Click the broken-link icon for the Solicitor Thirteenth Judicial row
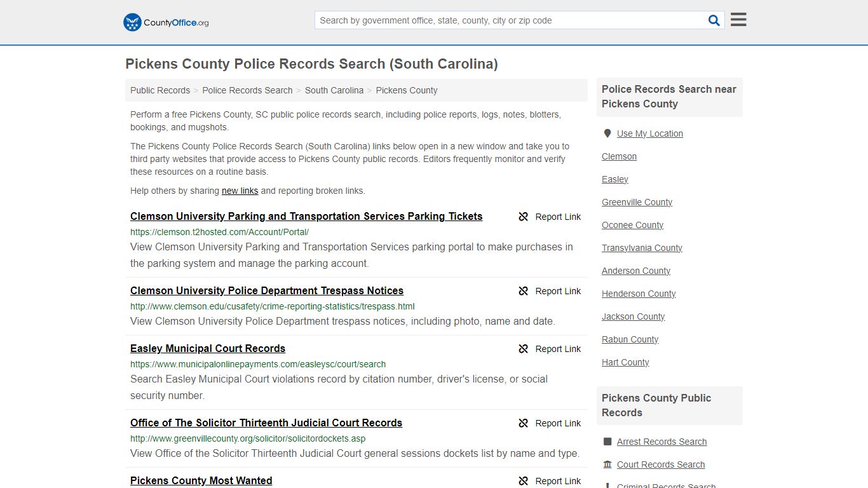Image resolution: width=868 pixels, height=488 pixels. click(x=524, y=423)
